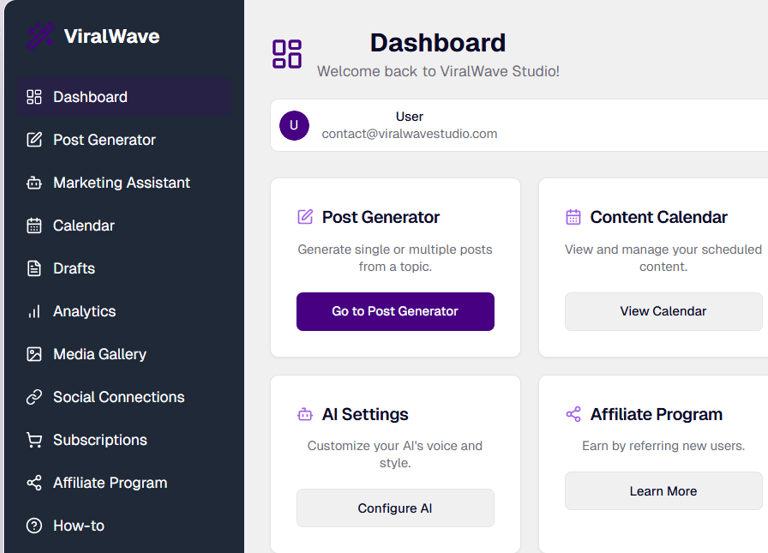Click the Marketing Assistant robot icon
This screenshot has height=553, width=768.
(34, 183)
